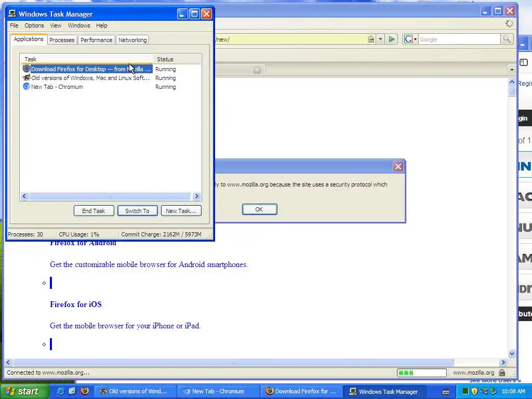Open the Firefox for Android link
532x399 pixels.
click(83, 243)
